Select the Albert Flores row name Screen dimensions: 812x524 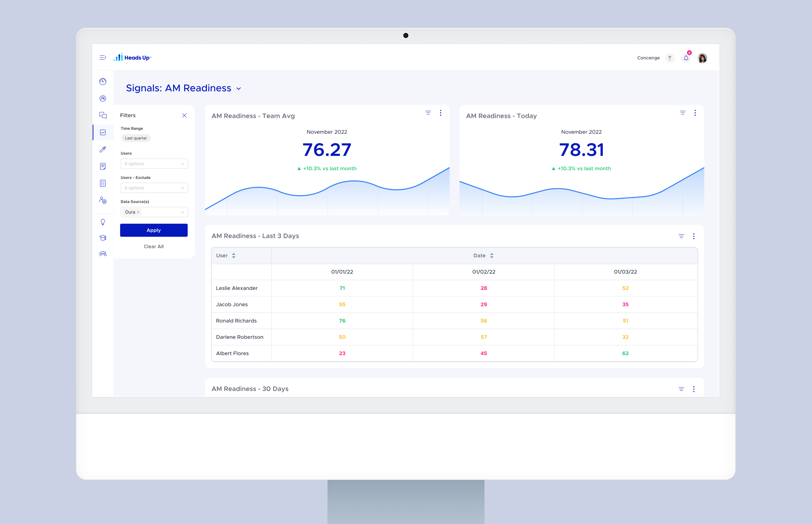click(x=232, y=353)
